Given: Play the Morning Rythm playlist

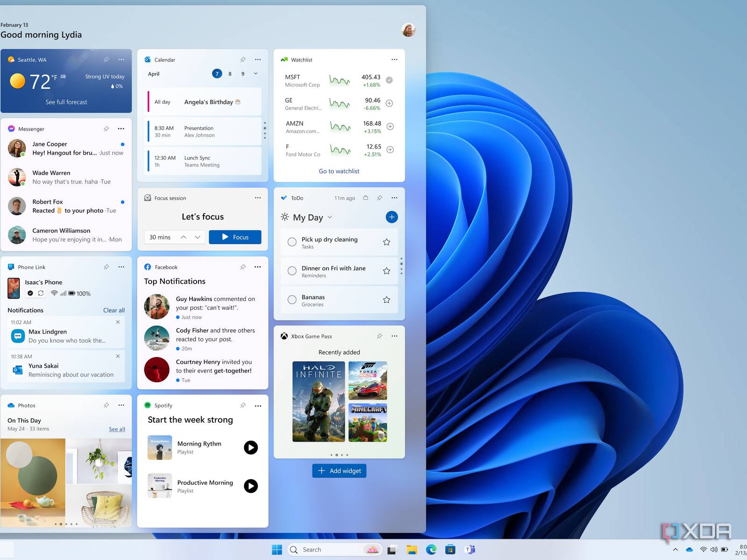Looking at the screenshot, I should pos(251,448).
